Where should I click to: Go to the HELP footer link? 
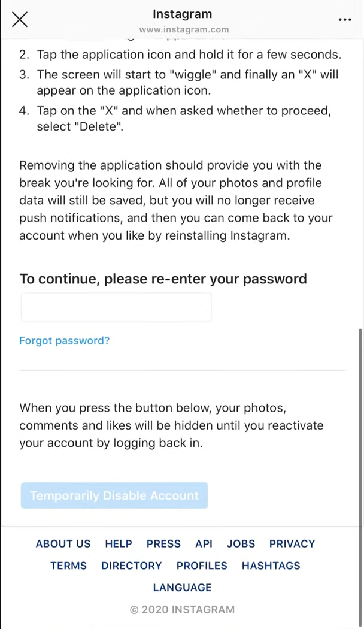click(x=119, y=544)
